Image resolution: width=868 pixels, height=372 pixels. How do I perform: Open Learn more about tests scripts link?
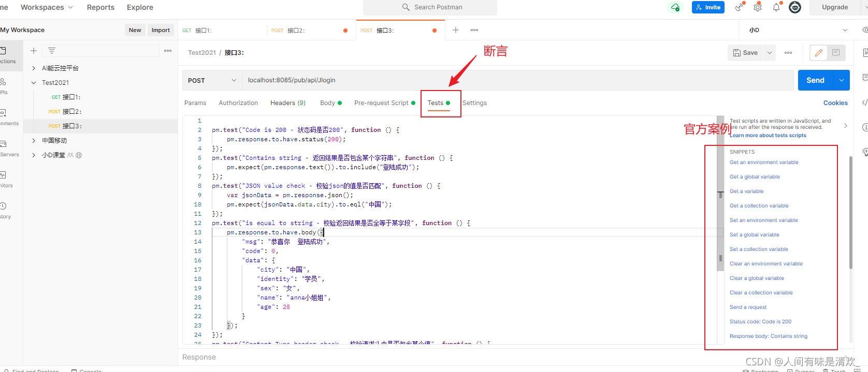point(768,136)
